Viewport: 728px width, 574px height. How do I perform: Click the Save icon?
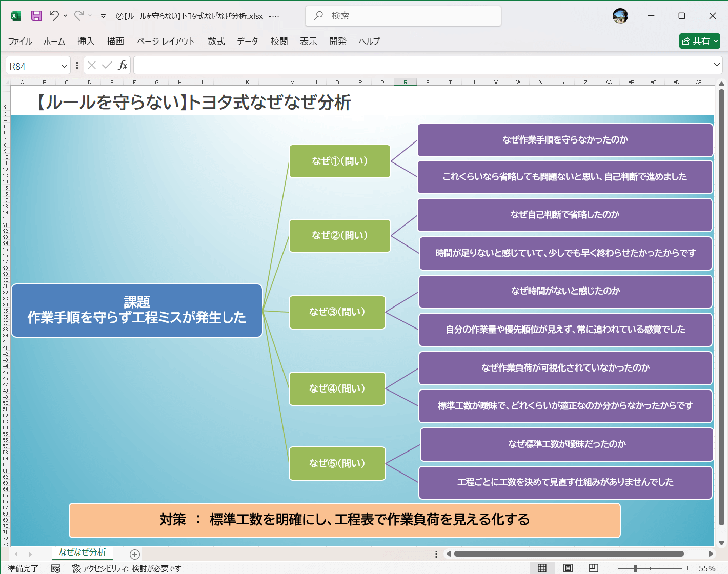36,16
